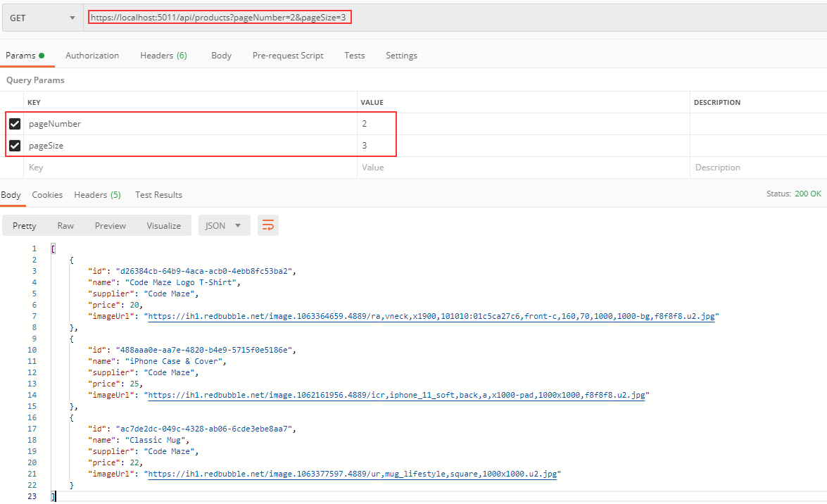This screenshot has height=504, width=827.
Task: Click the wrap lines icon beside JSON dropdown
Action: click(x=267, y=225)
